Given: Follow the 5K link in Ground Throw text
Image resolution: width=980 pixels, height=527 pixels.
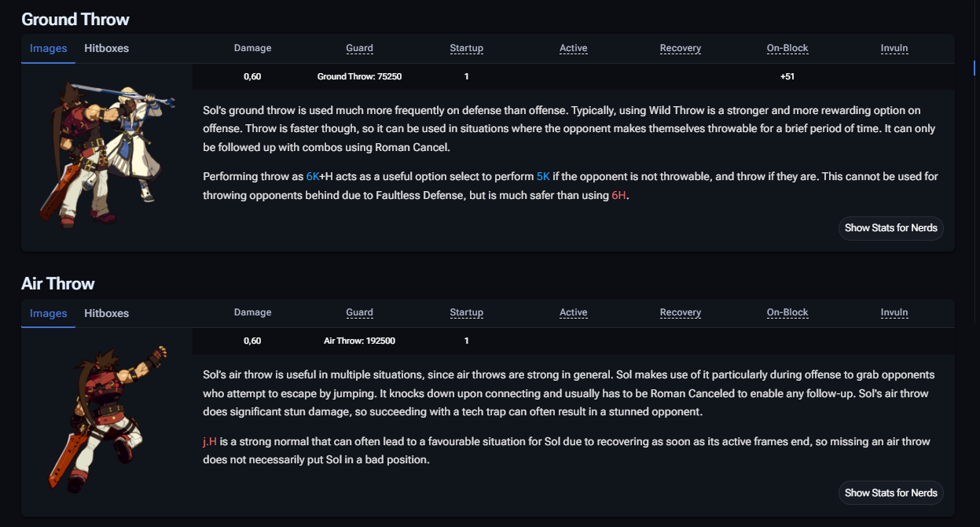Looking at the screenshot, I should (x=543, y=177).
